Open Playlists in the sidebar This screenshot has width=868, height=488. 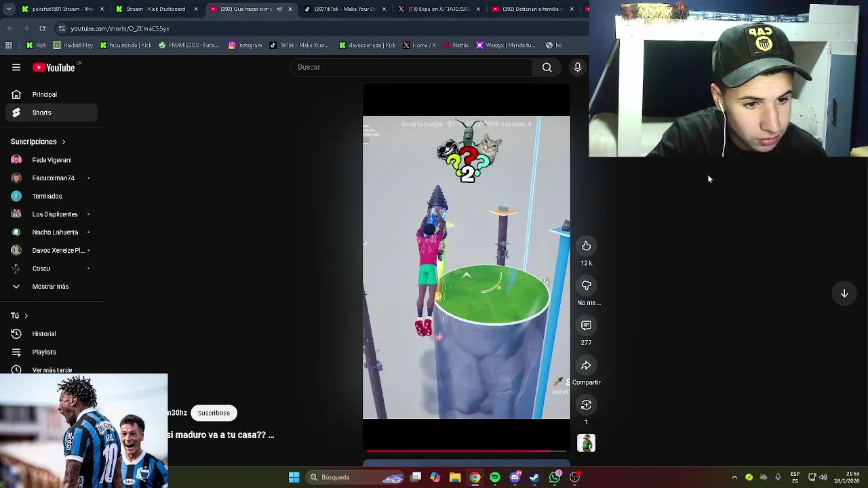tap(52, 352)
